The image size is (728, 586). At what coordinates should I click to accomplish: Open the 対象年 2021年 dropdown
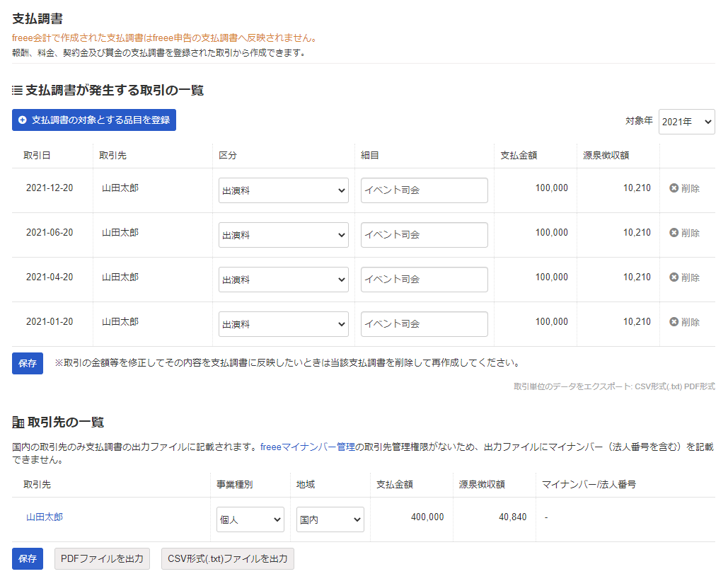[x=686, y=122]
